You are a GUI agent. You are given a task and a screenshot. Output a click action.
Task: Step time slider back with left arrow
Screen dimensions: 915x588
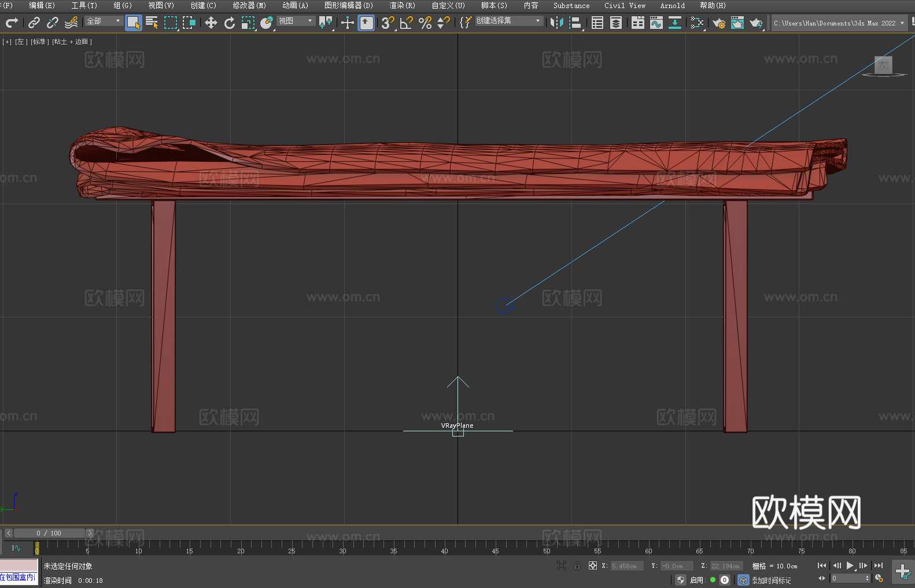[9, 533]
